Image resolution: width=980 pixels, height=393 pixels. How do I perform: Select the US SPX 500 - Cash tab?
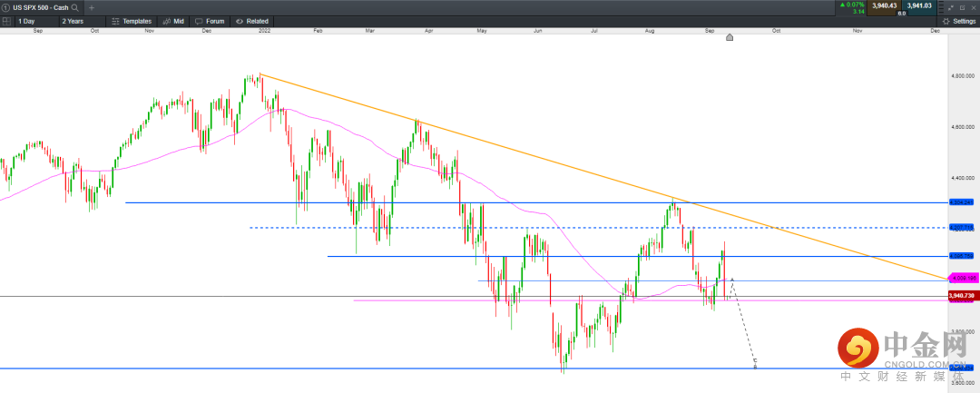41,8
